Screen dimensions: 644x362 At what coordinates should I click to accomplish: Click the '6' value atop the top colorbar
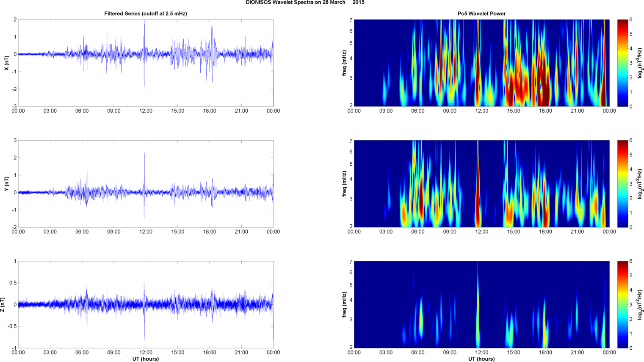tap(631, 20)
